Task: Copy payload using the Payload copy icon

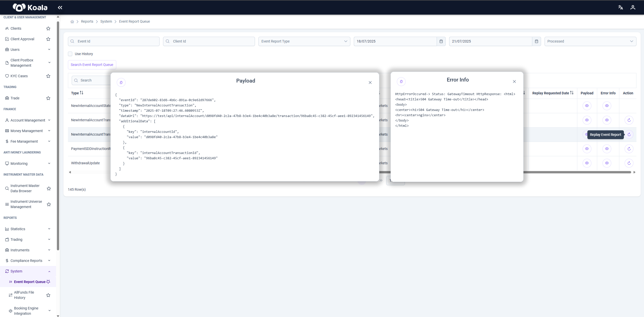Action: 121,83
